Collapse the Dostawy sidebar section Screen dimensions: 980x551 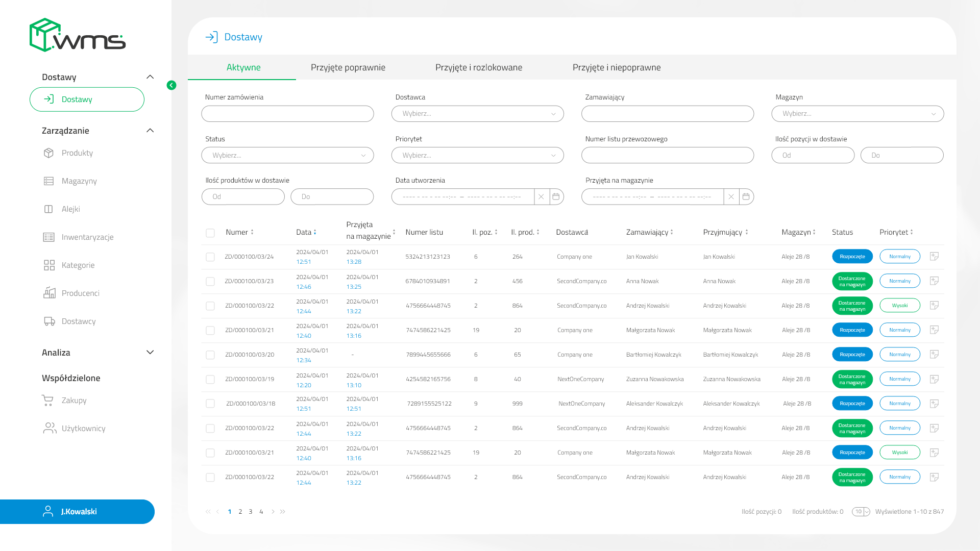pyautogui.click(x=150, y=77)
